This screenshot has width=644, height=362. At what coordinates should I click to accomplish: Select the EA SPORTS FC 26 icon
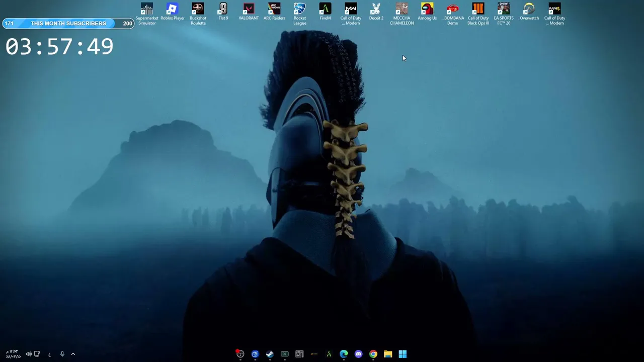[504, 14]
